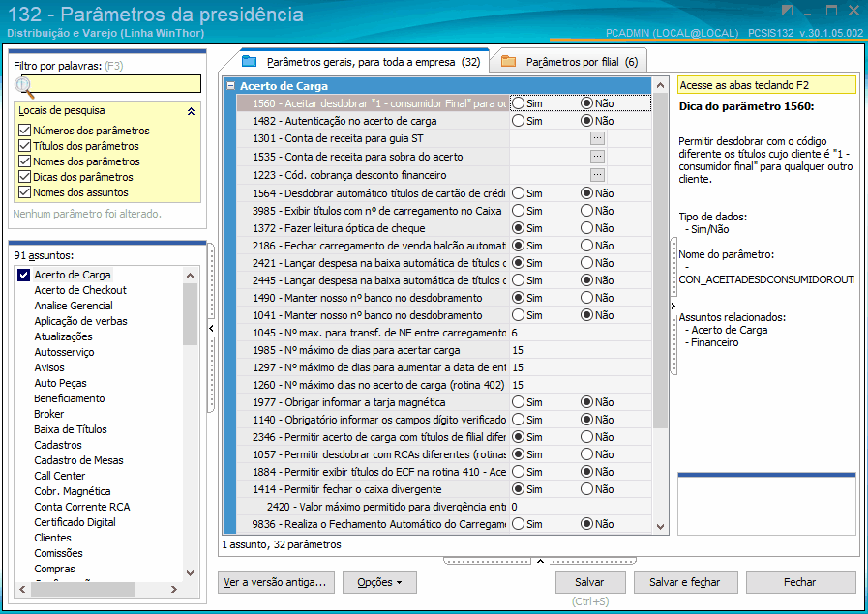Set parameter 1977 tarja magnética to Sim
The image size is (868, 614).
coord(518,402)
